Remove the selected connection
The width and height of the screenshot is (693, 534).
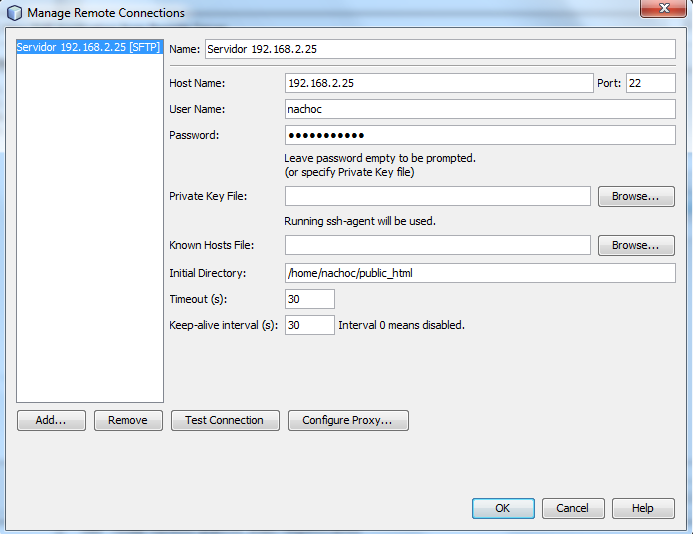(128, 420)
